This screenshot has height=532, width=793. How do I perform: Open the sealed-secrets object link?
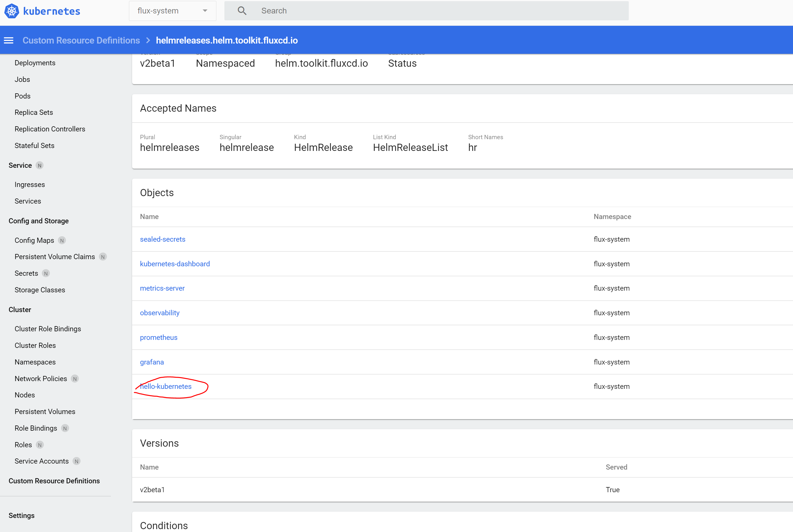click(163, 239)
